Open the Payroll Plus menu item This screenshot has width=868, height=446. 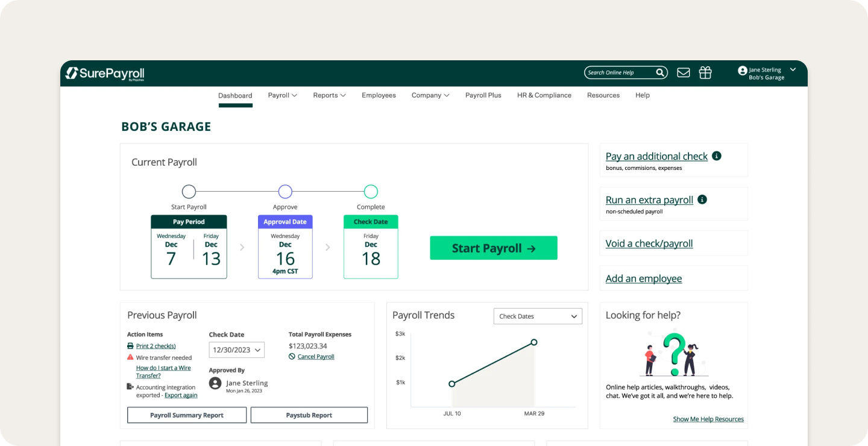click(483, 95)
